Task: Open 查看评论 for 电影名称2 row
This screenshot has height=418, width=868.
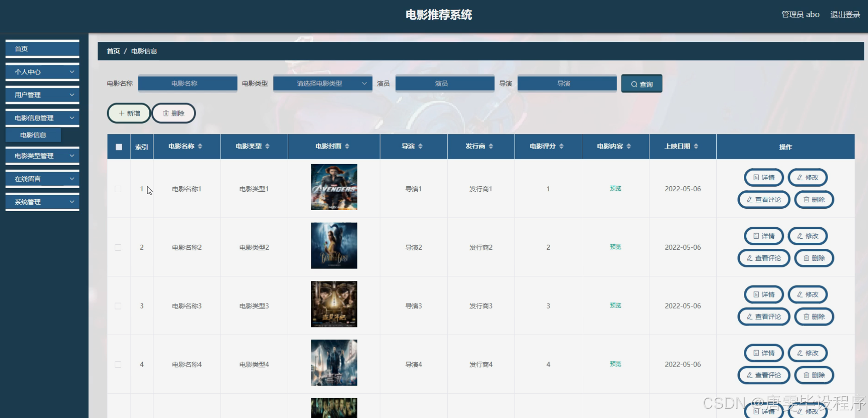Action: coord(764,258)
